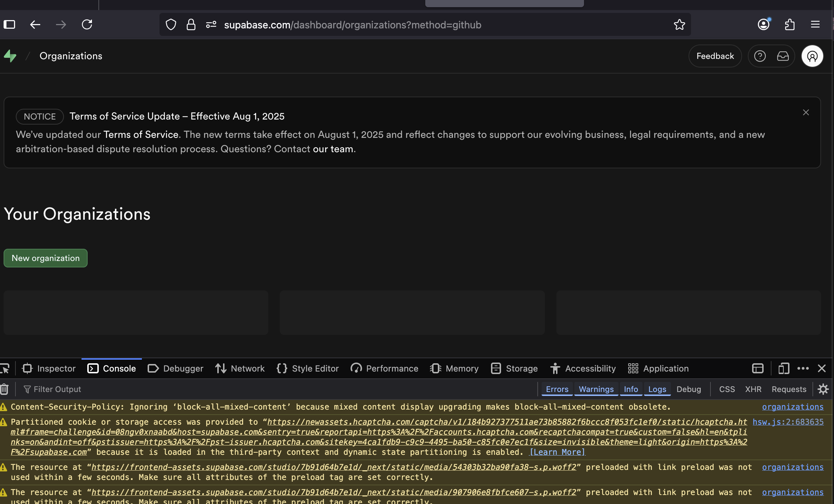The image size is (834, 504).
Task: Toggle the Warnings console filter
Action: tap(596, 389)
